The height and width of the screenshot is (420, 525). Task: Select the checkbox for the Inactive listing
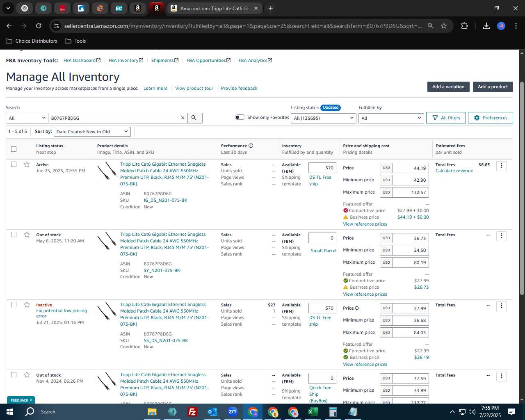pyautogui.click(x=14, y=304)
